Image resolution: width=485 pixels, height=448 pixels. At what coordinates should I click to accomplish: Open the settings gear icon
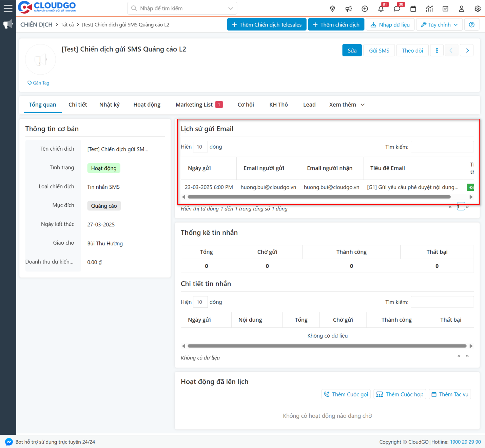coord(478,9)
